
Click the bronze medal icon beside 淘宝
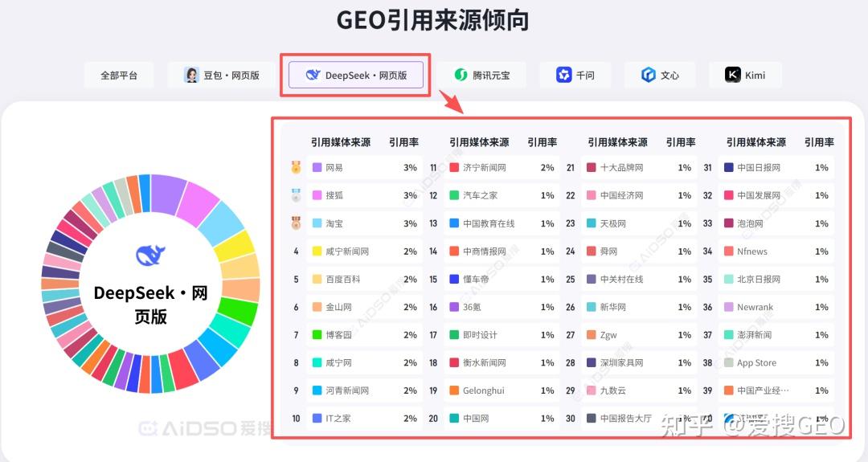coord(296,223)
